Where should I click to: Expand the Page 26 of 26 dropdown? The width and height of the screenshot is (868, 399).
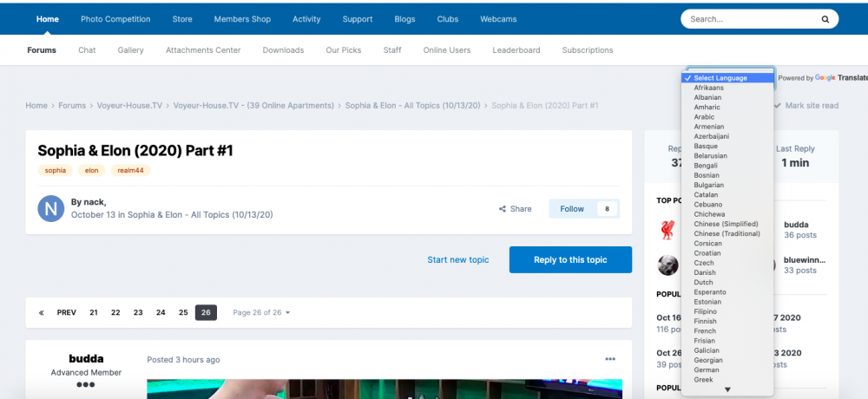[261, 312]
